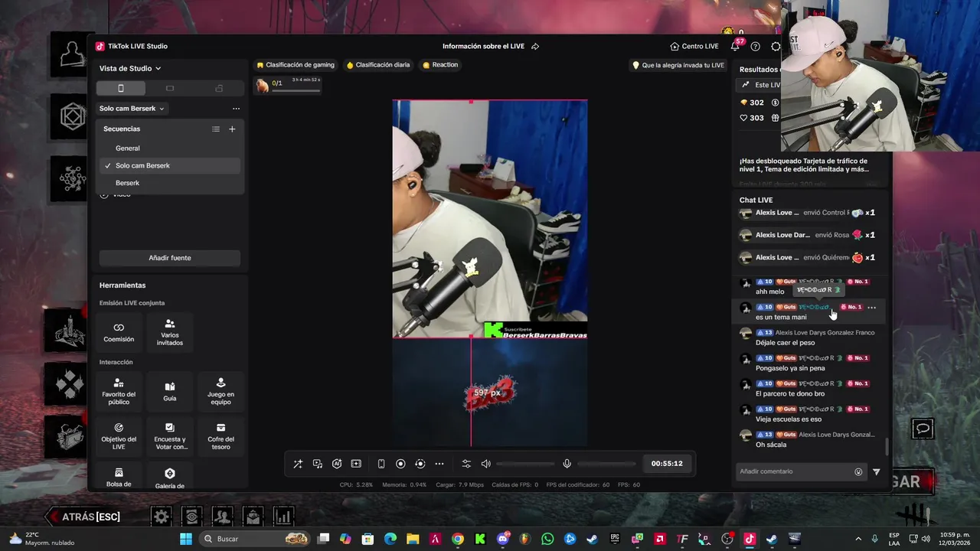Viewport: 980px width, 551px height.
Task: Adjust the microphone volume slider
Action: coord(607,464)
